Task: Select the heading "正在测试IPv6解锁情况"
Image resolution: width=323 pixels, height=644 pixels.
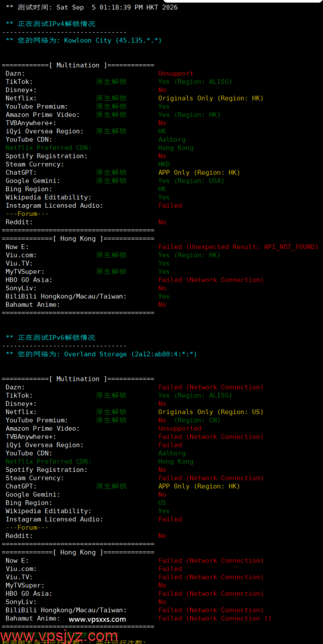Action: (x=56, y=338)
